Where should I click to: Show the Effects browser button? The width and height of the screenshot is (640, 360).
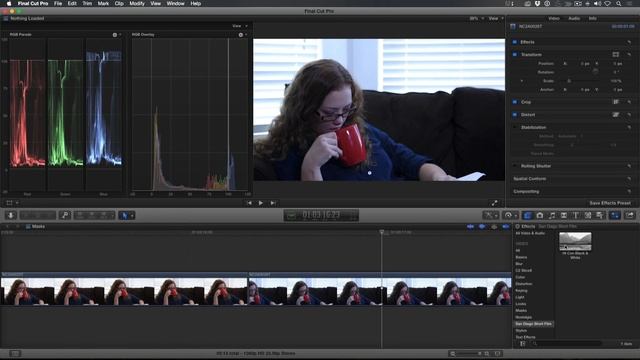[527, 215]
